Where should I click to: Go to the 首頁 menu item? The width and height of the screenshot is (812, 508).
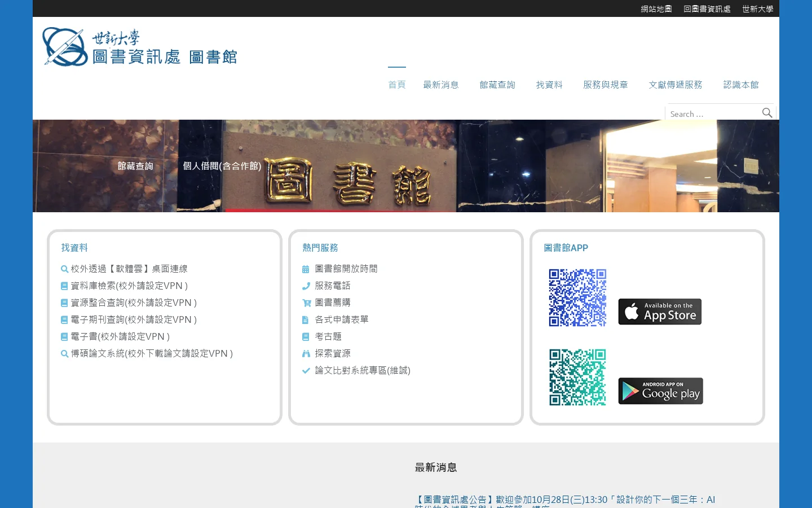tap(397, 85)
